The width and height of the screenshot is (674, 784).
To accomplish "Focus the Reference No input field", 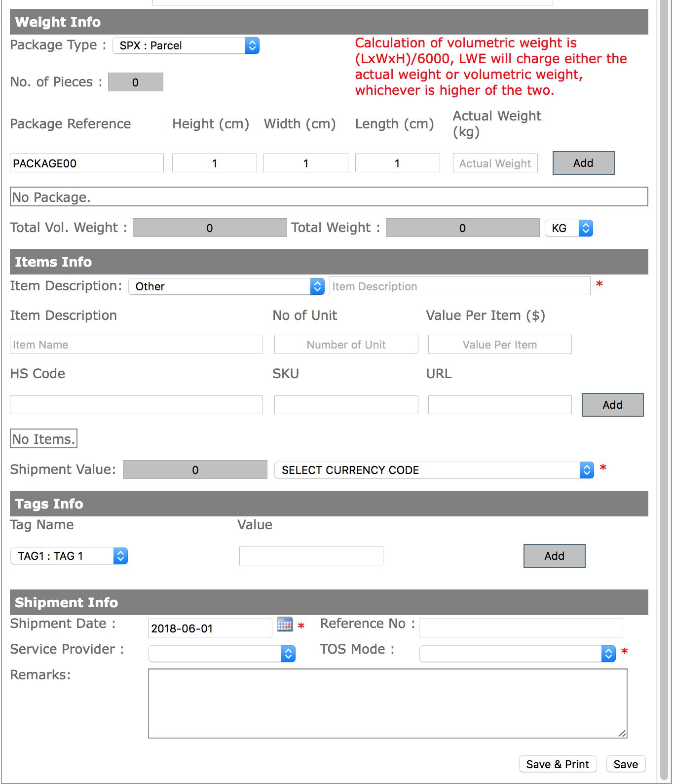I will point(521,628).
